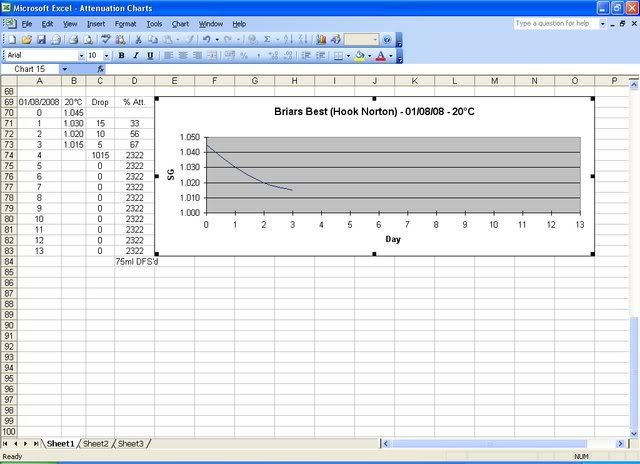
Task: Click Increase Decimal icon
Action: click(273, 56)
